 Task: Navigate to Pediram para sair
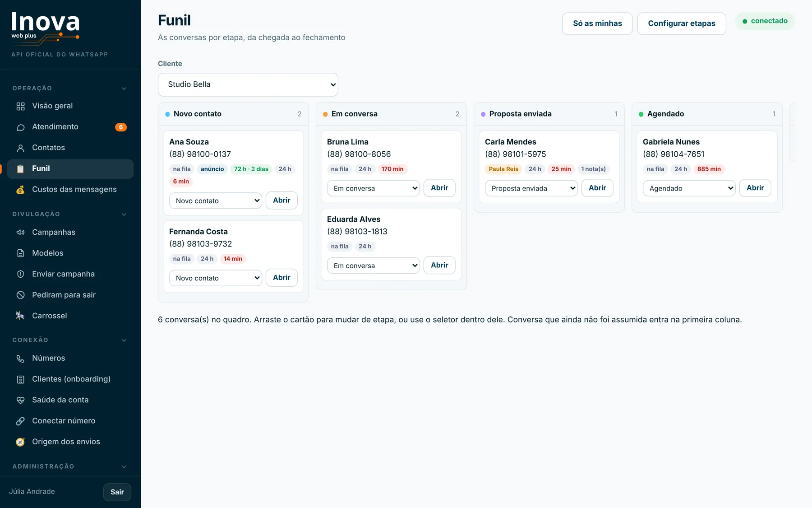click(x=70, y=295)
